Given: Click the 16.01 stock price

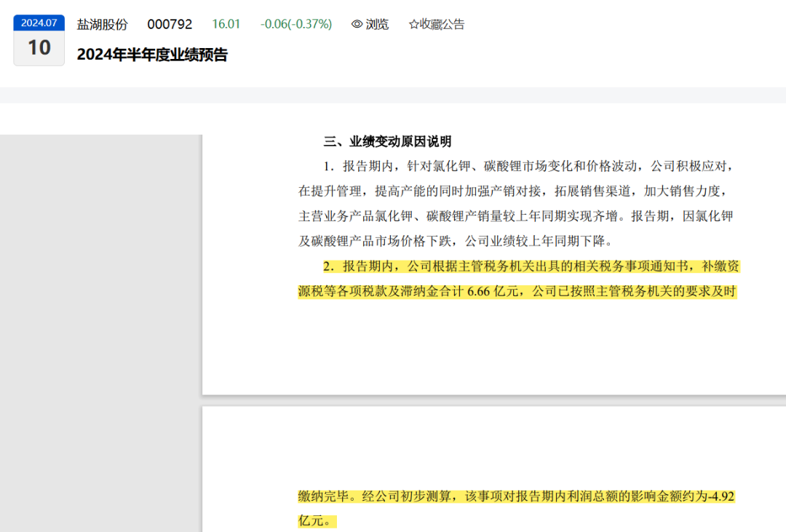Looking at the screenshot, I should pos(226,24).
